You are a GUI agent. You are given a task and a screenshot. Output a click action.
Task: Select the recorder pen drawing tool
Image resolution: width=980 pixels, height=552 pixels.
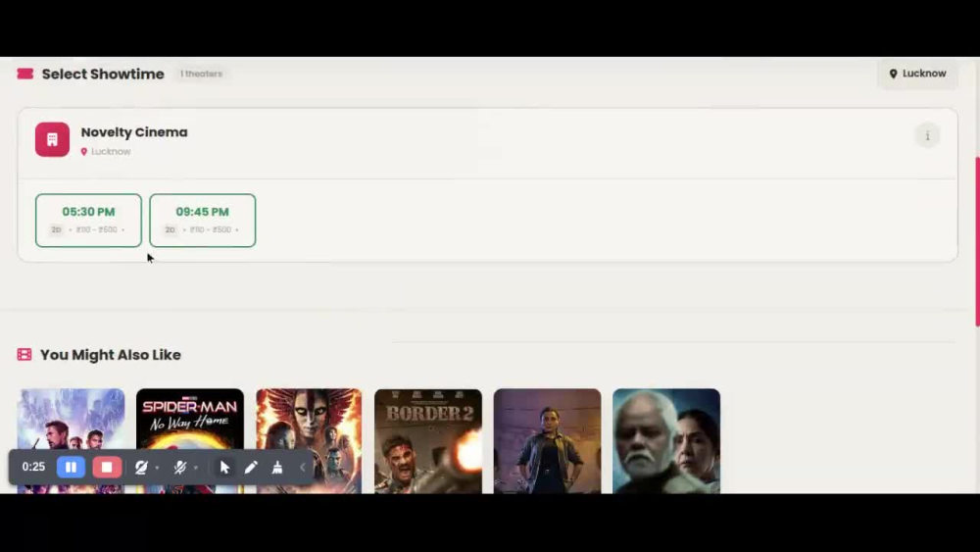click(x=251, y=467)
